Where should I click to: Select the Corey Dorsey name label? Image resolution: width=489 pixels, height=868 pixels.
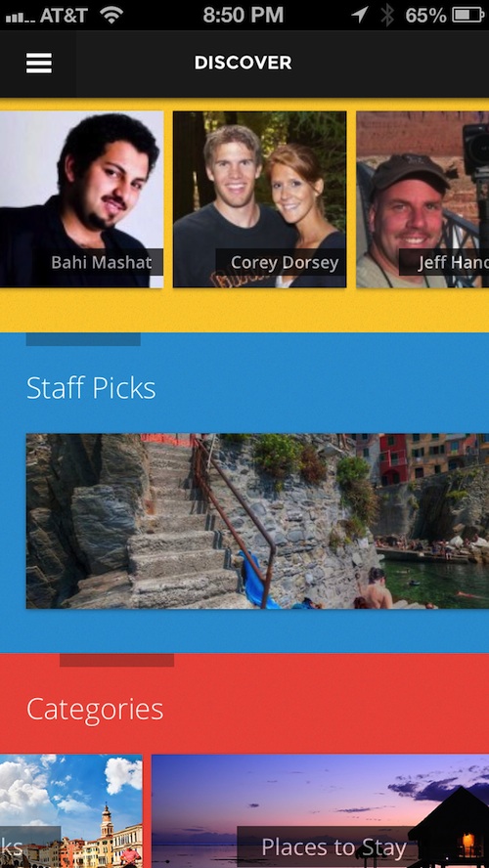point(284,262)
